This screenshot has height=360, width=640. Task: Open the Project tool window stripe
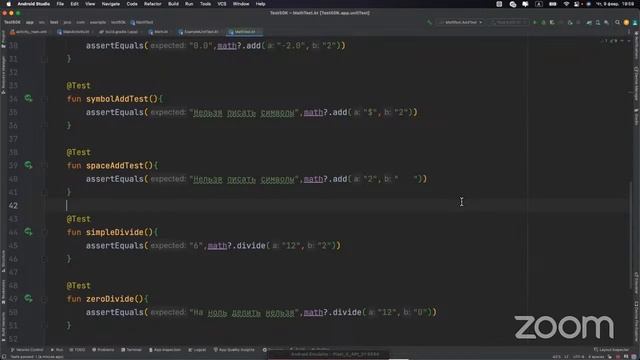pyautogui.click(x=3, y=39)
